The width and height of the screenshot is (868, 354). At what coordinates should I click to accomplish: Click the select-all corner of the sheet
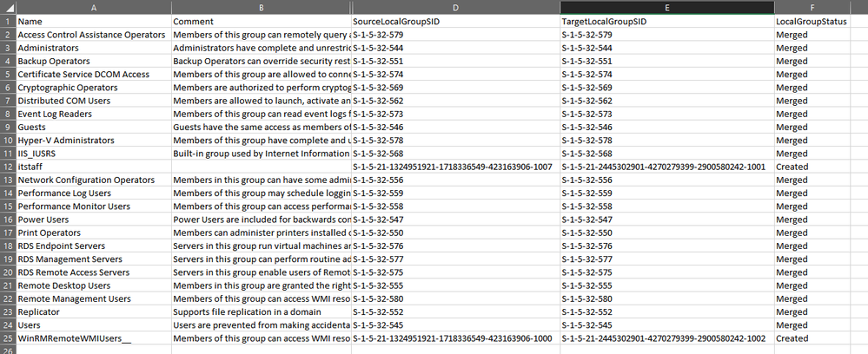coord(8,7)
